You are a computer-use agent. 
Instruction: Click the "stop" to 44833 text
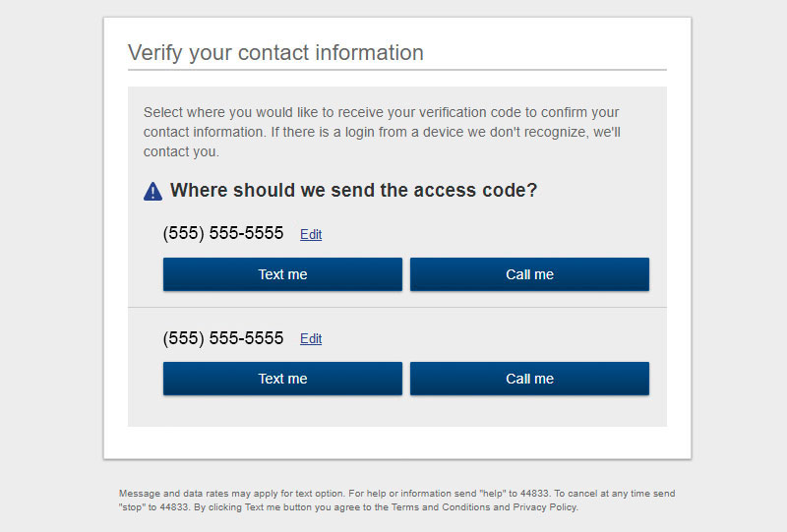[x=153, y=506]
